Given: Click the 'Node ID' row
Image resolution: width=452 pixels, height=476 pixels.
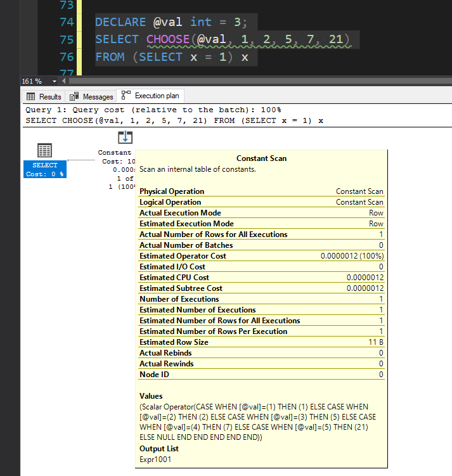Looking at the screenshot, I should 261,375.
